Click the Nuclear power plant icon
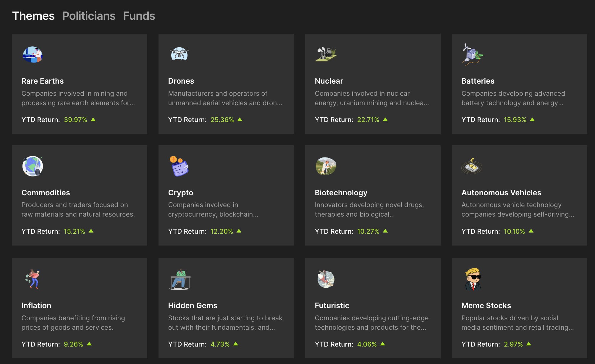The width and height of the screenshot is (595, 364). (326, 54)
